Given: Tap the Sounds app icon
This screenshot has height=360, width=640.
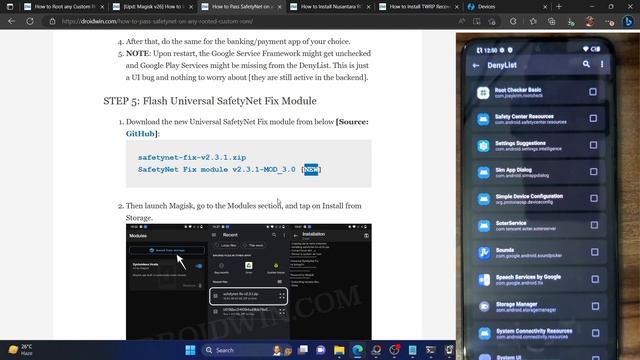Looking at the screenshot, I should tap(484, 253).
